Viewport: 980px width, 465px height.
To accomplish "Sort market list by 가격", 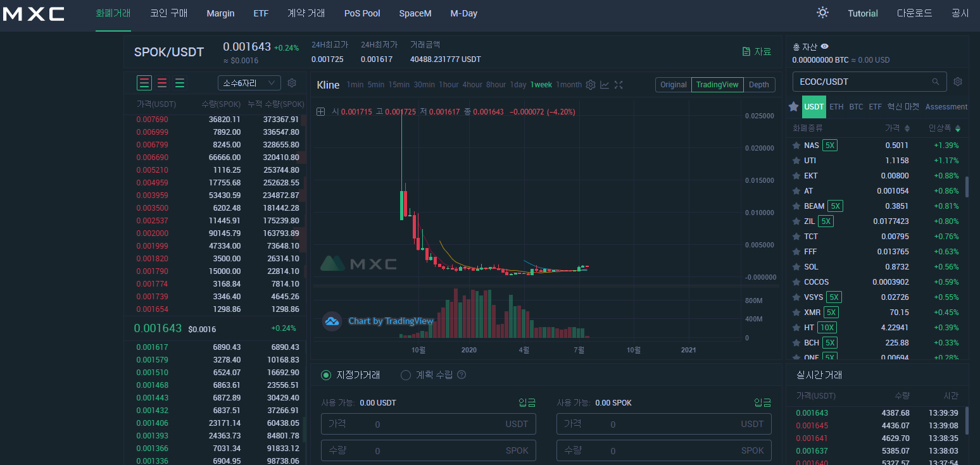I will click(897, 128).
